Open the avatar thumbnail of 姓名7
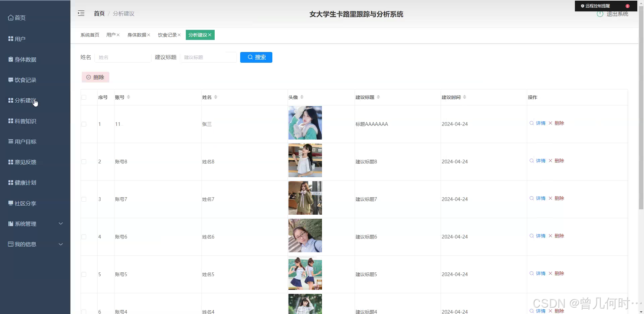Viewport: 644px width, 314px height. (305, 198)
